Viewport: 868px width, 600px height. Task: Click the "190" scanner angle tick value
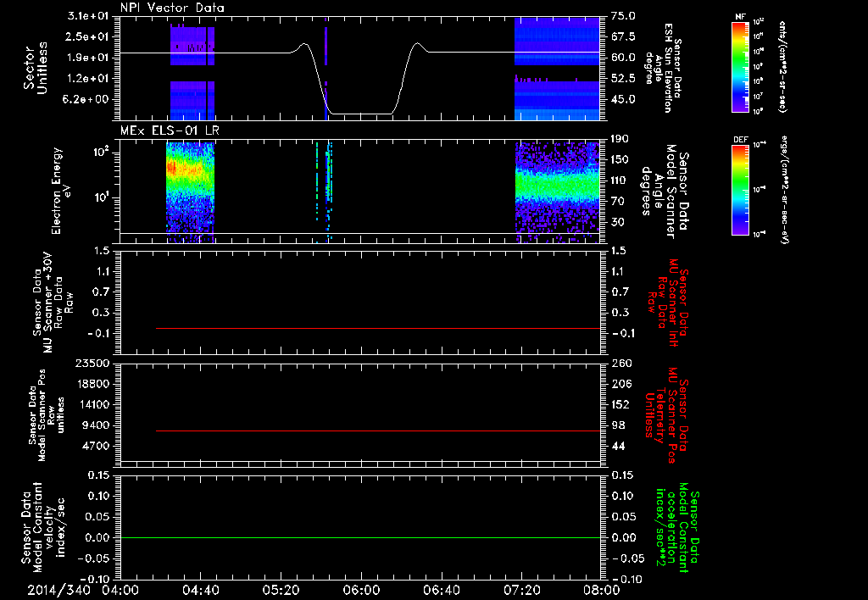click(x=620, y=139)
